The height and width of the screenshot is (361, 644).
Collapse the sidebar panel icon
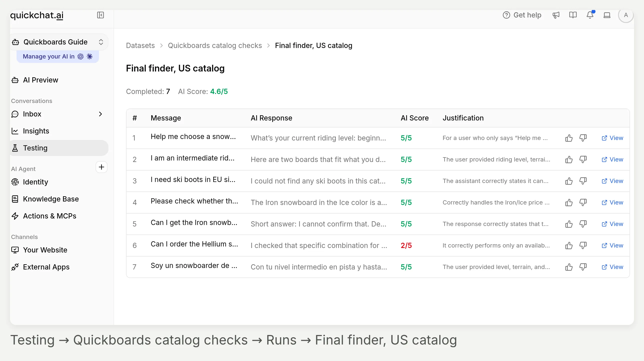pyautogui.click(x=100, y=15)
